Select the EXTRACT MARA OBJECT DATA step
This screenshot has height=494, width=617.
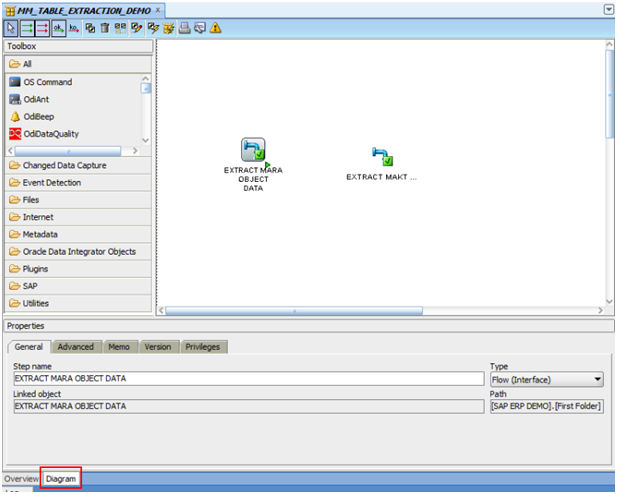pos(253,150)
